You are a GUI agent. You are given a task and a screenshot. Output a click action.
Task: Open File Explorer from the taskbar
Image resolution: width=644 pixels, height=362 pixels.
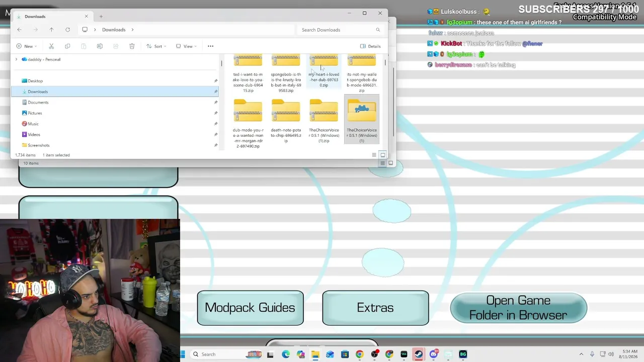315,354
